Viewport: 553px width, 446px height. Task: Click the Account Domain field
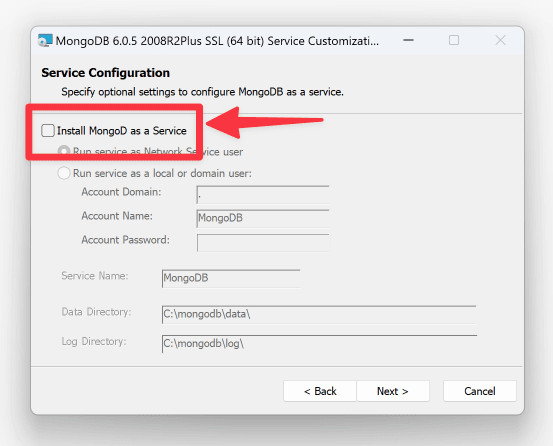click(263, 195)
